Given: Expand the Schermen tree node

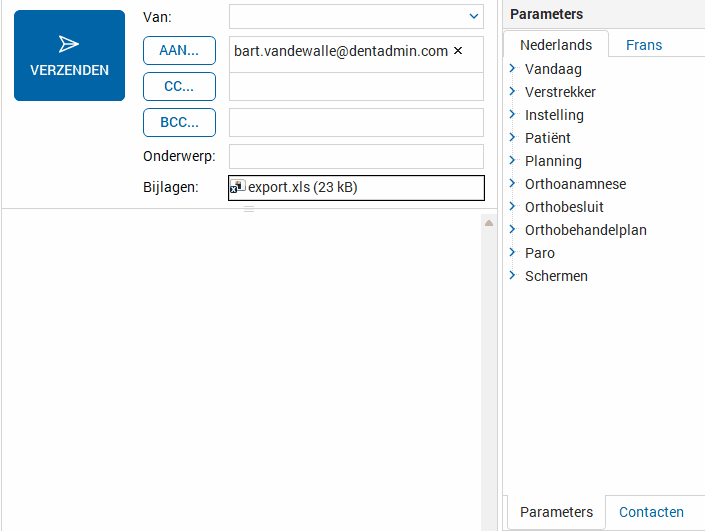Looking at the screenshot, I should click(x=512, y=275).
